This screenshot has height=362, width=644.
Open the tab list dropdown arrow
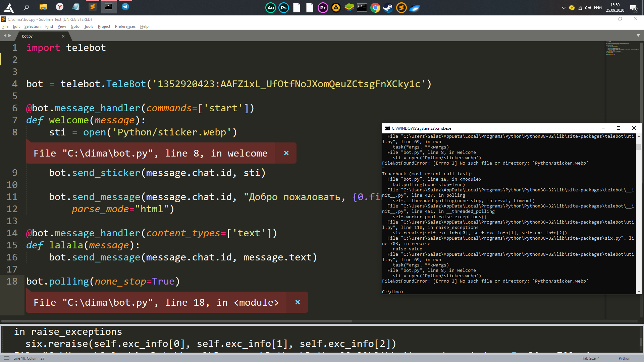click(x=638, y=36)
